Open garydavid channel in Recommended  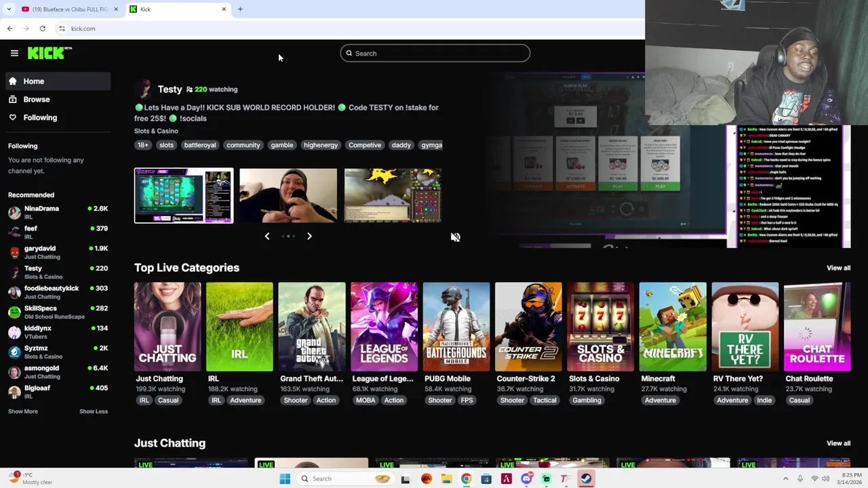(58, 252)
